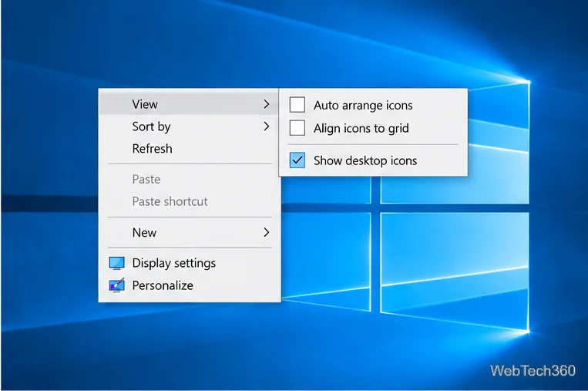This screenshot has width=588, height=391.
Task: Enable the Auto arrange icons checkbox
Action: tap(297, 105)
